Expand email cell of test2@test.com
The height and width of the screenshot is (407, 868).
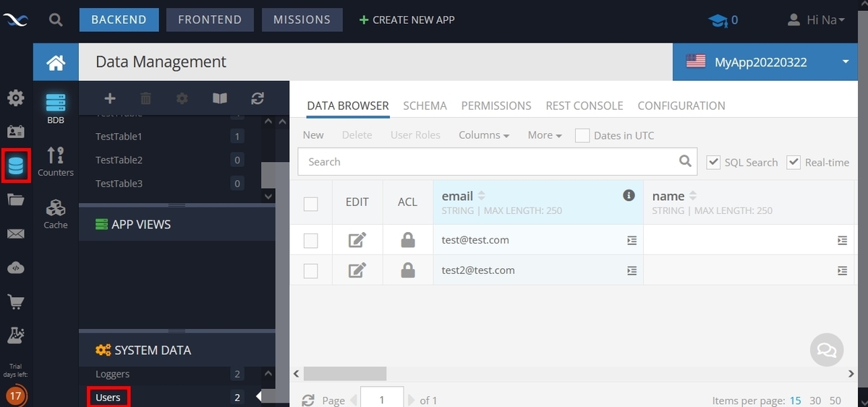point(631,270)
